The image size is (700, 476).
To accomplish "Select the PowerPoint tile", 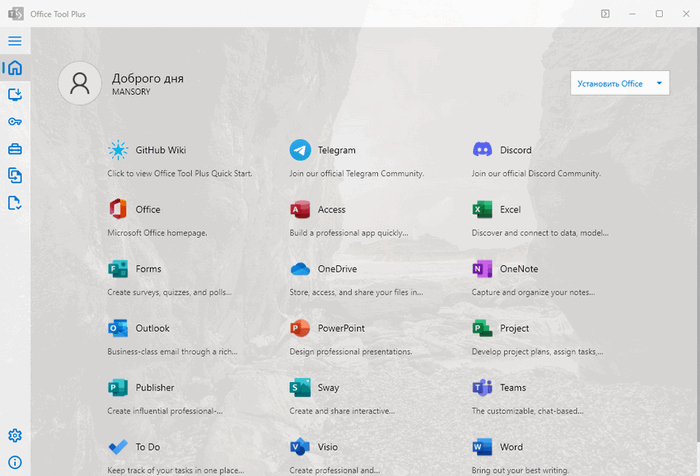I will 340,328.
